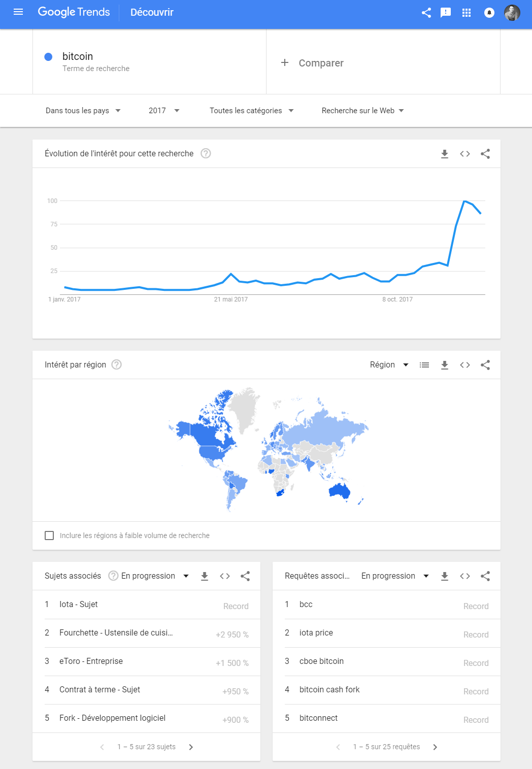Click the Google apps grid icon
This screenshot has width=532, height=769.
coord(467,13)
